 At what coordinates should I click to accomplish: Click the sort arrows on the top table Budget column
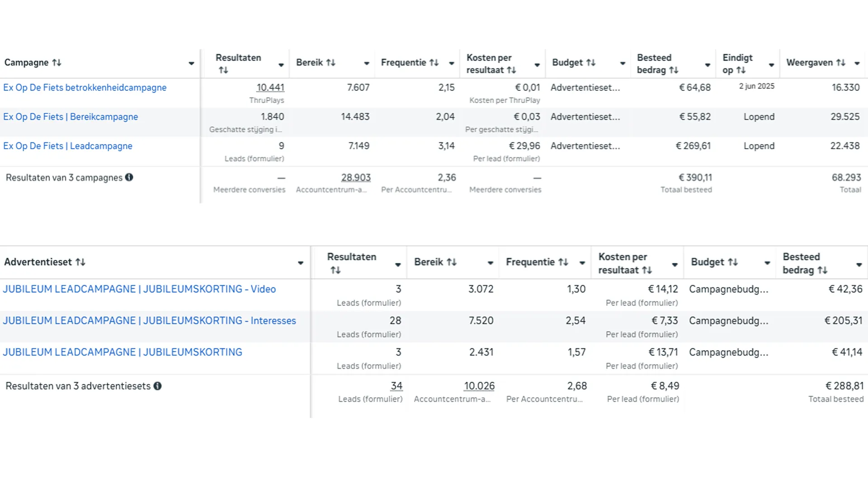point(591,63)
